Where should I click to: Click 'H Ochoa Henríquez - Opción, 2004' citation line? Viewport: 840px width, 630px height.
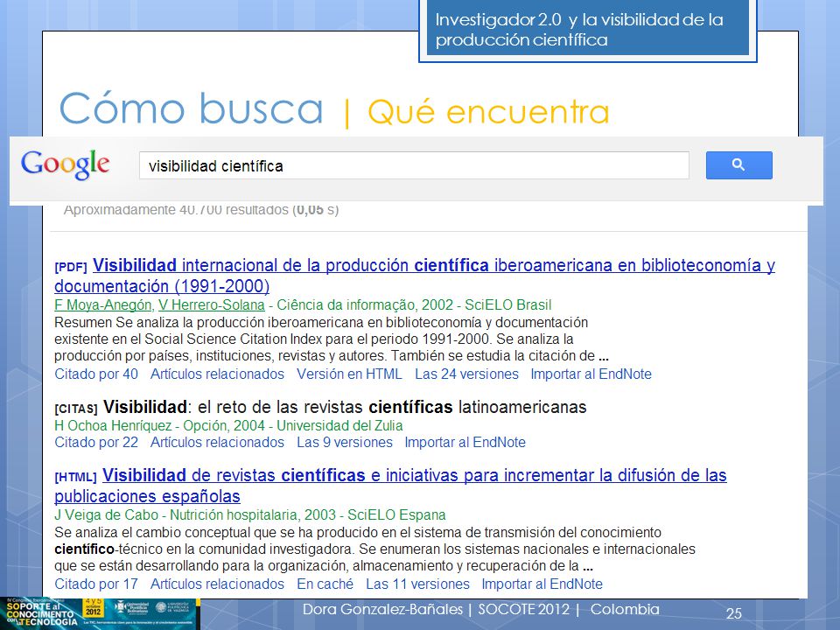(228, 425)
